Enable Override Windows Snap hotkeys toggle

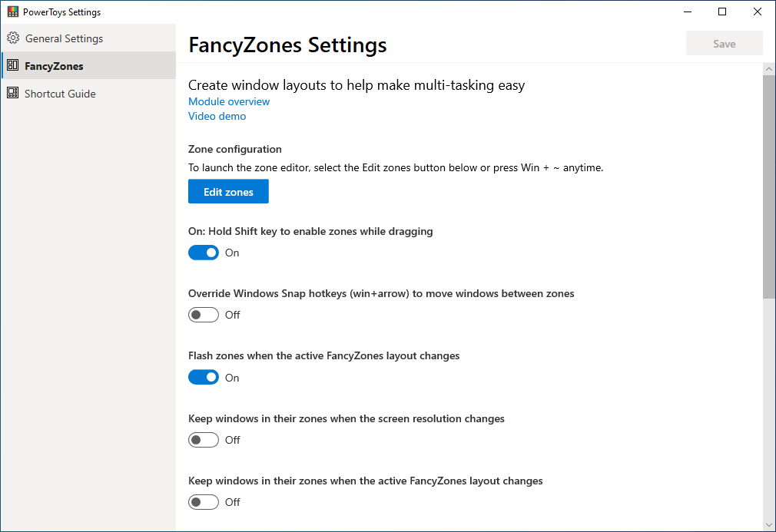click(204, 315)
